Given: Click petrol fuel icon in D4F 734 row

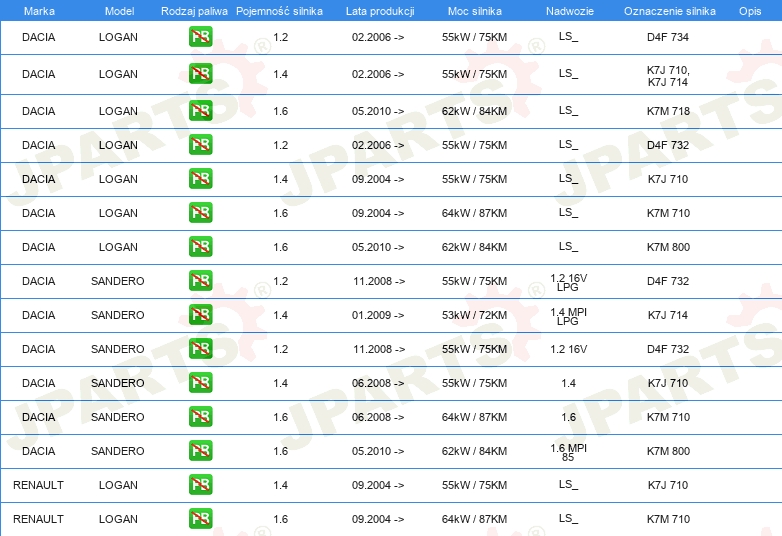Looking at the screenshot, I should [x=200, y=37].
